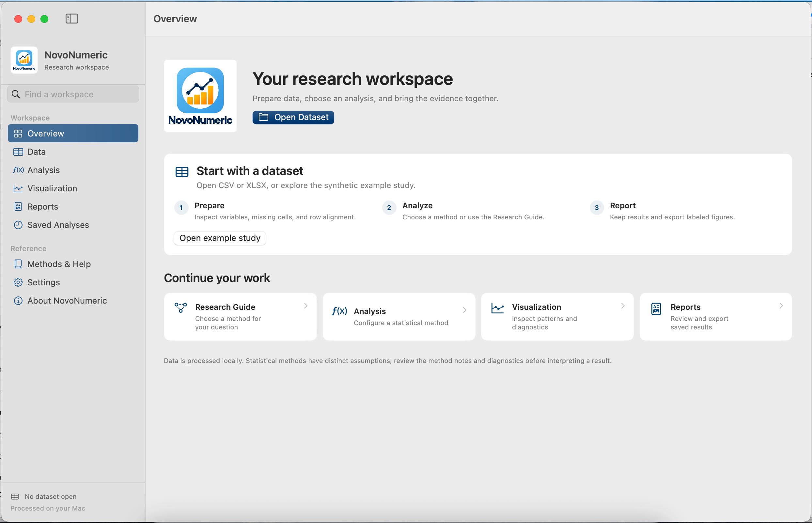Go to the Data section
This screenshot has width=812, height=523.
pyautogui.click(x=73, y=152)
